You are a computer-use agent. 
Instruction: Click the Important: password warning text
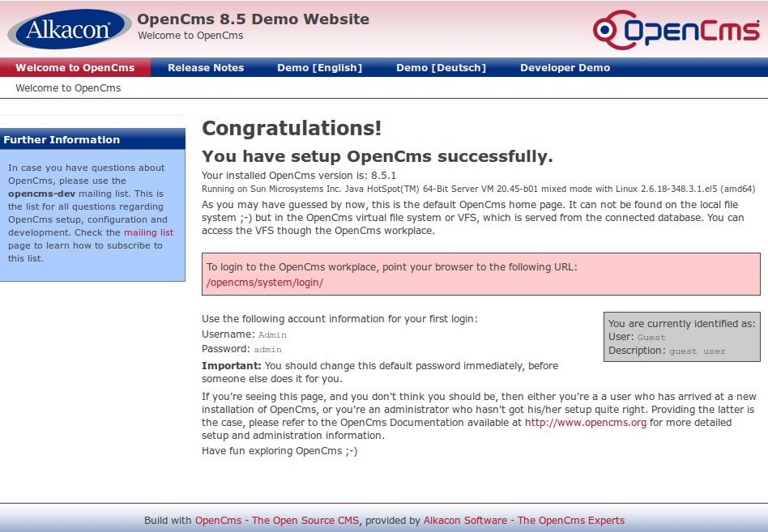click(380, 372)
